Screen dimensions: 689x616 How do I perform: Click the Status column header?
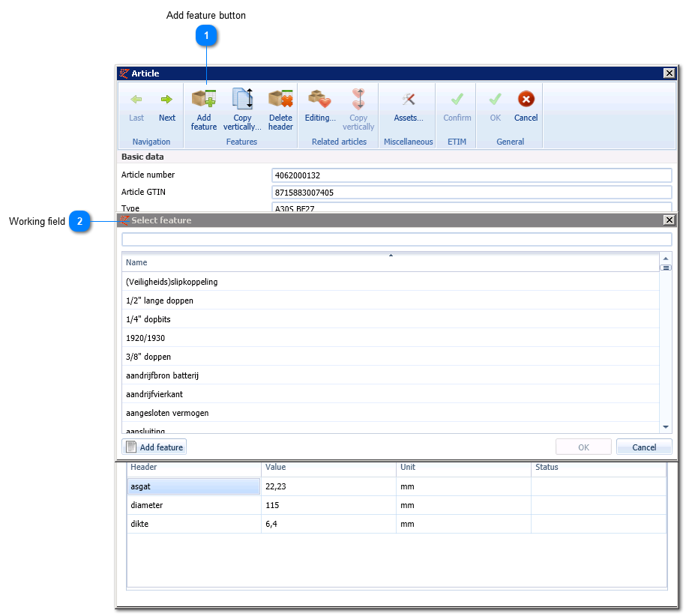pos(598,468)
